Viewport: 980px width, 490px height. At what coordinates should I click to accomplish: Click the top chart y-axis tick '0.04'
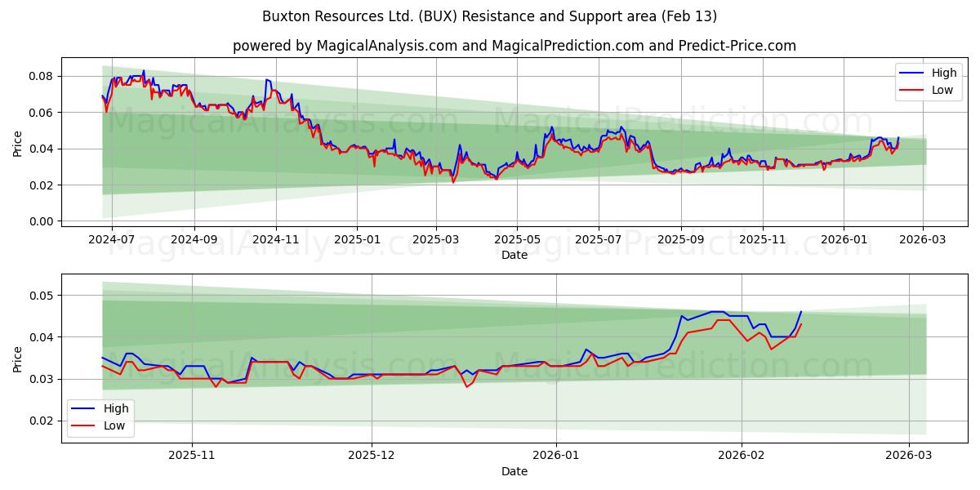tap(41, 149)
